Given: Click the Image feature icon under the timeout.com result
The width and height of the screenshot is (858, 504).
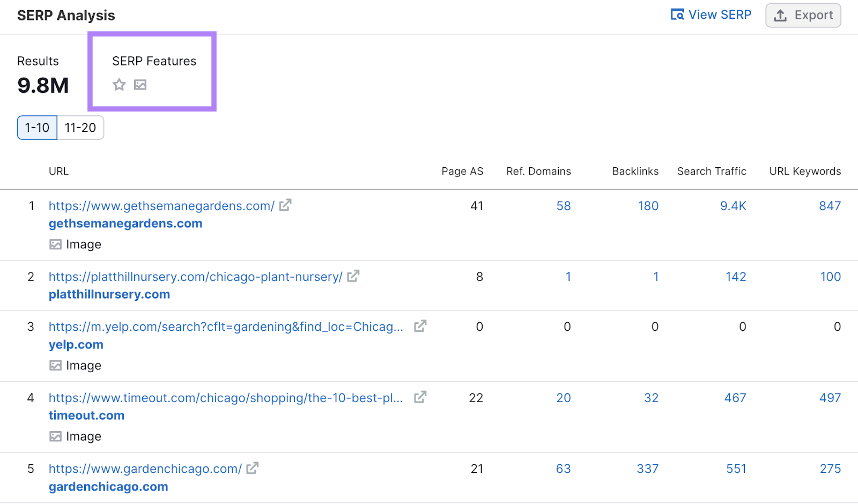Looking at the screenshot, I should 55,436.
